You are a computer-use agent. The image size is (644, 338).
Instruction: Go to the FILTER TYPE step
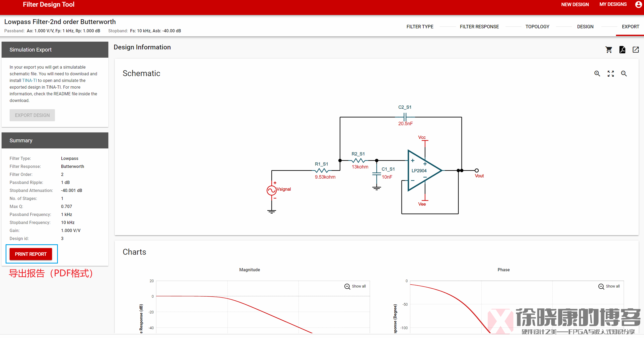pos(420,27)
